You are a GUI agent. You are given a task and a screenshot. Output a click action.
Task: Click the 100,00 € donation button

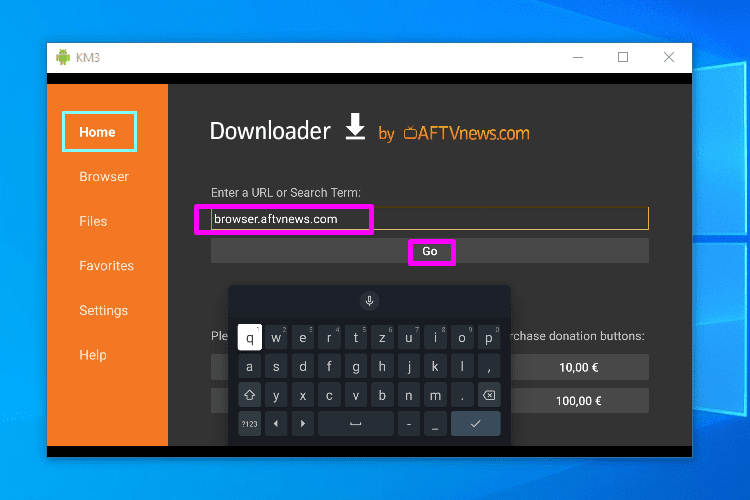(579, 400)
